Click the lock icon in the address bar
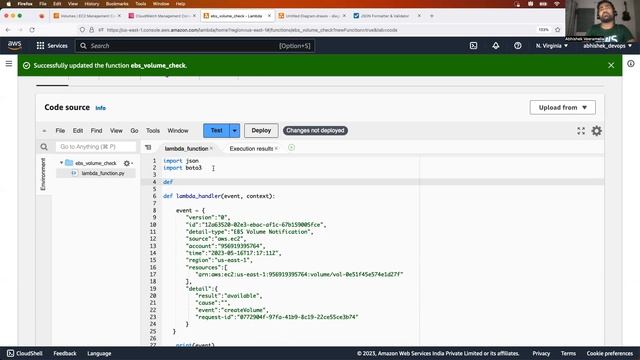 (91, 30)
